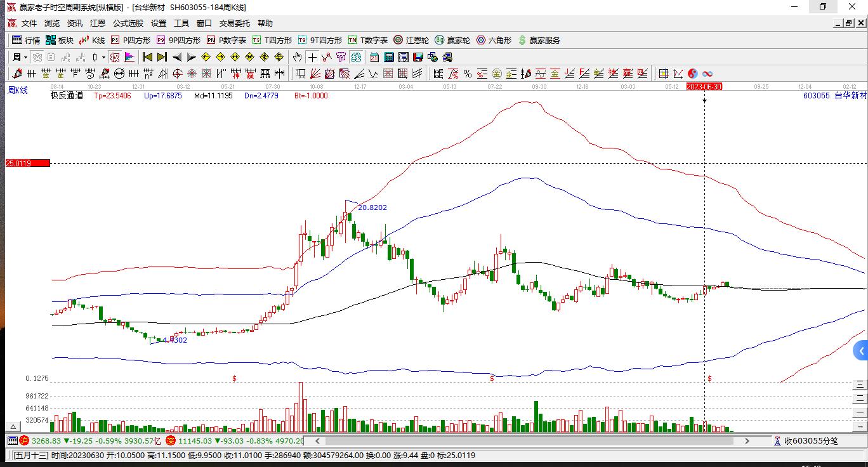Open the P四方形 tool
The image size is (868, 467).
pyautogui.click(x=130, y=40)
